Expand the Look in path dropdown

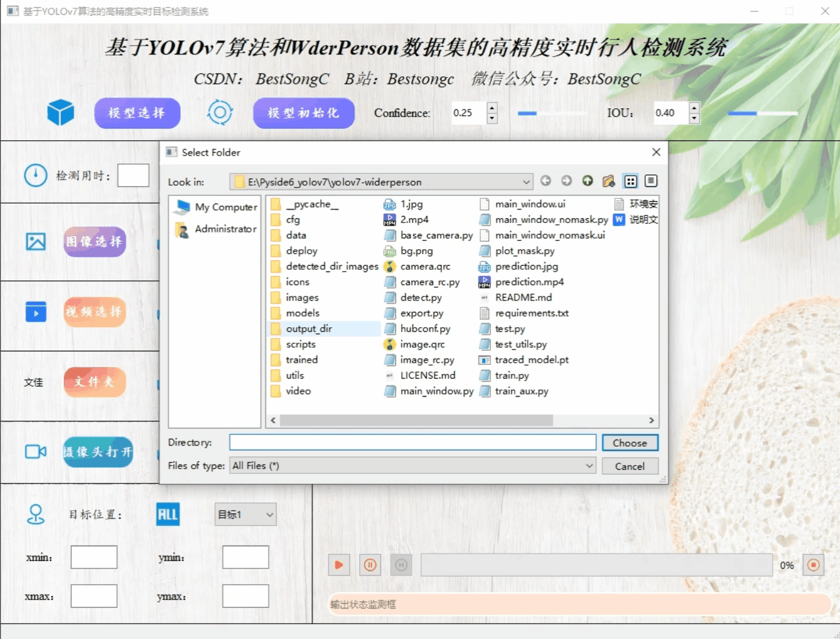(526, 182)
